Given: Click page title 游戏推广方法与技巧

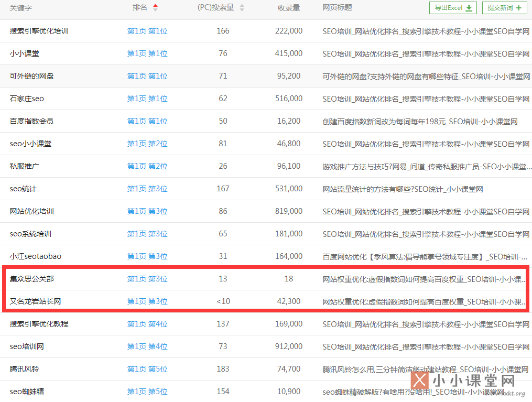Looking at the screenshot, I should pyautogui.click(x=426, y=167).
